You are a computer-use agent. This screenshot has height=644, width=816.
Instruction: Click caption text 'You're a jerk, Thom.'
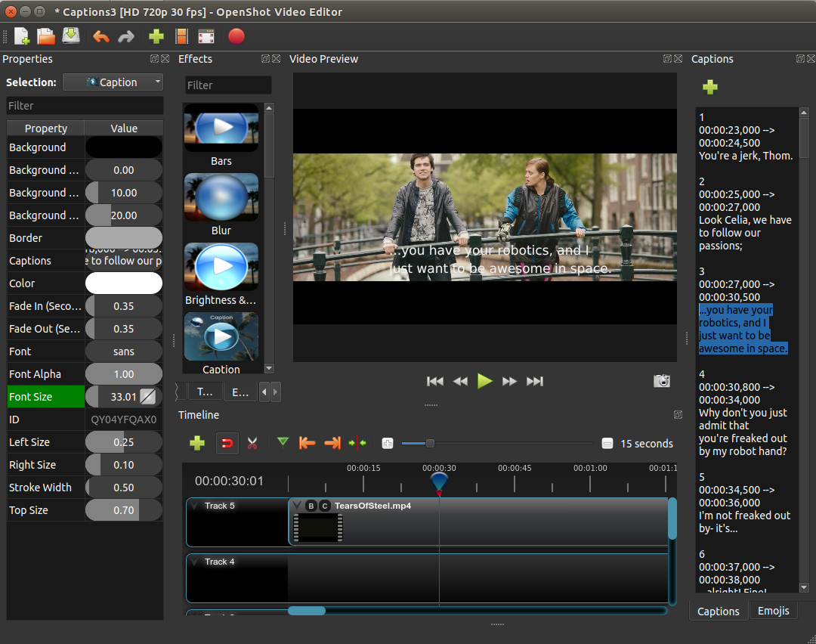(746, 156)
